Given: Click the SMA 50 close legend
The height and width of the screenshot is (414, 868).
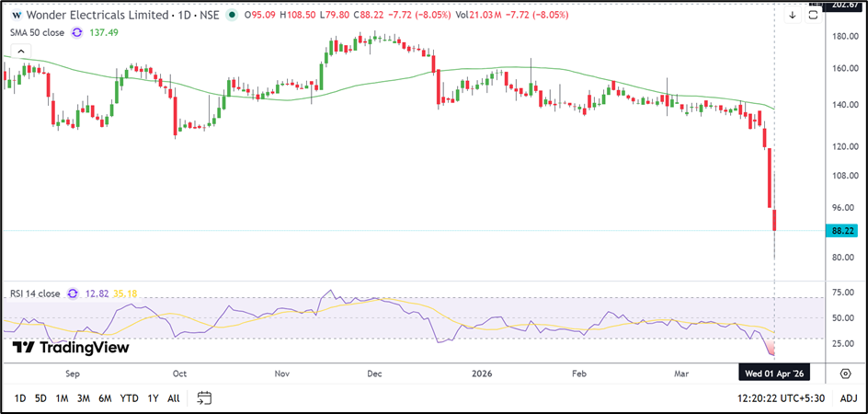Looking at the screenshot, I should click(38, 32).
